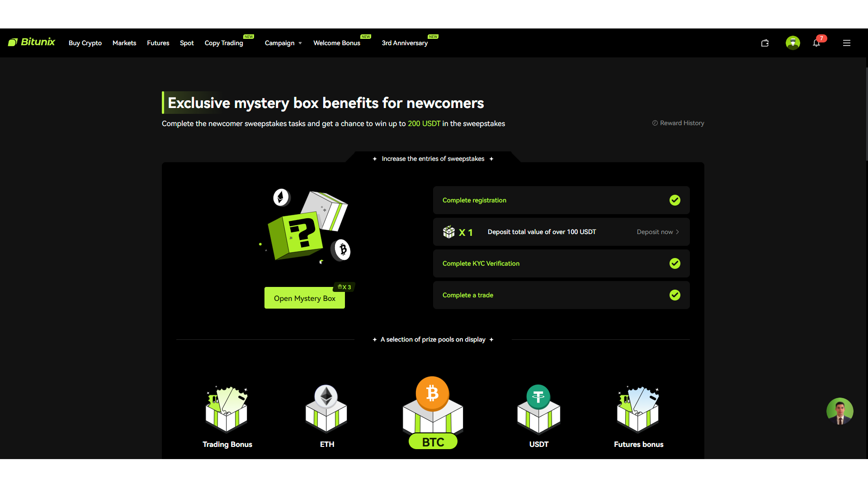Click the USDT prize label
This screenshot has height=488, width=868.
[539, 444]
